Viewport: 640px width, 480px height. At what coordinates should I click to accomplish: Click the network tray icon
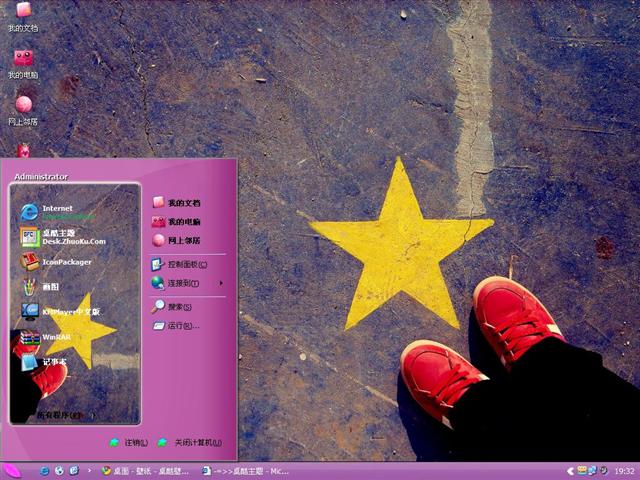coord(592,471)
